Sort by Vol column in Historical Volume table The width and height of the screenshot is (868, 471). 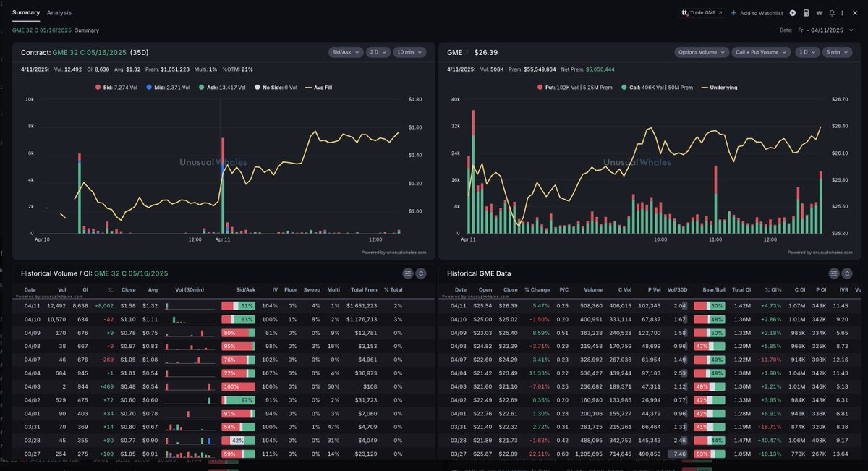pos(61,289)
